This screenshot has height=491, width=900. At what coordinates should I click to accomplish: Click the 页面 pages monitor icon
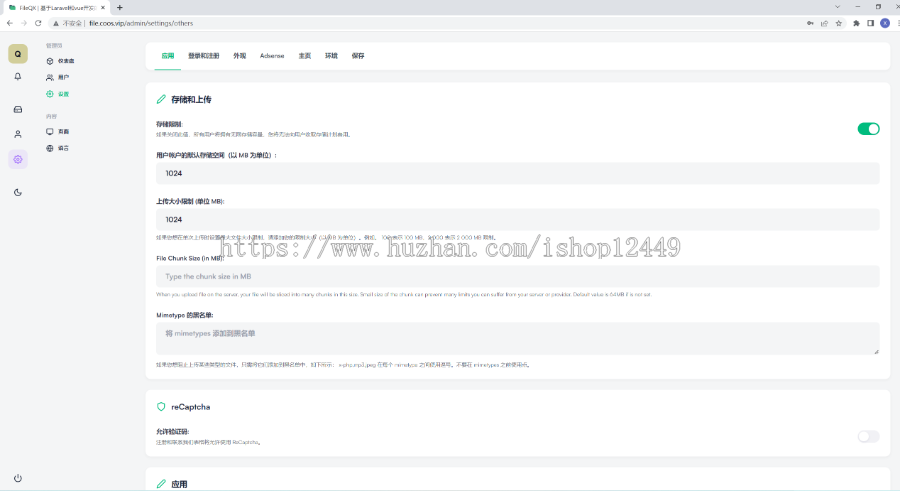(x=50, y=132)
